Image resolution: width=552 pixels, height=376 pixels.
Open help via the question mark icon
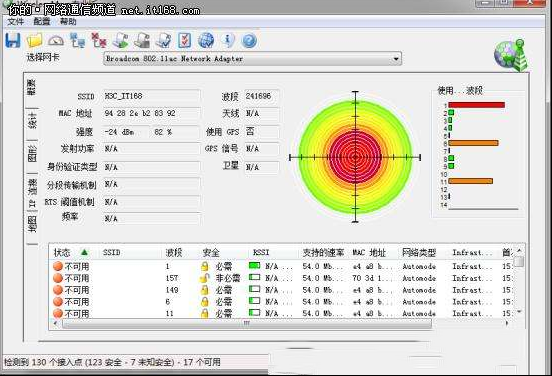point(249,40)
